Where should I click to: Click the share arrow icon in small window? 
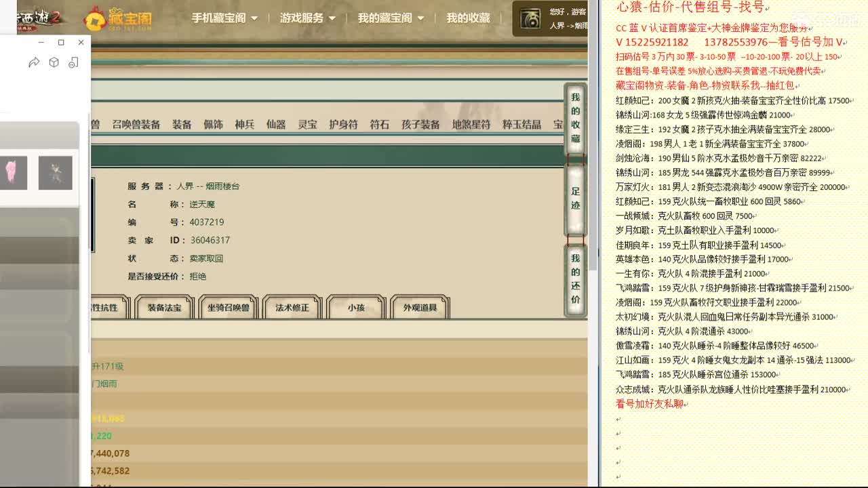pos(34,62)
